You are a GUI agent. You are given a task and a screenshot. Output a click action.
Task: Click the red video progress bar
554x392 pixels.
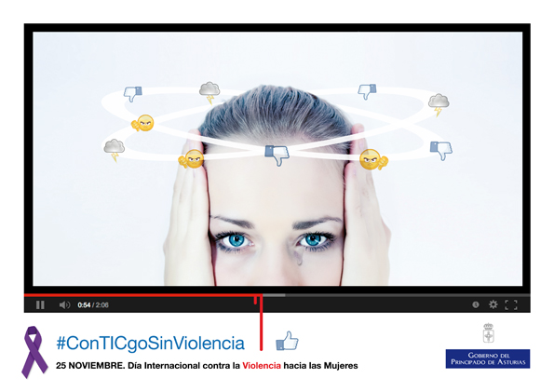(x=143, y=295)
